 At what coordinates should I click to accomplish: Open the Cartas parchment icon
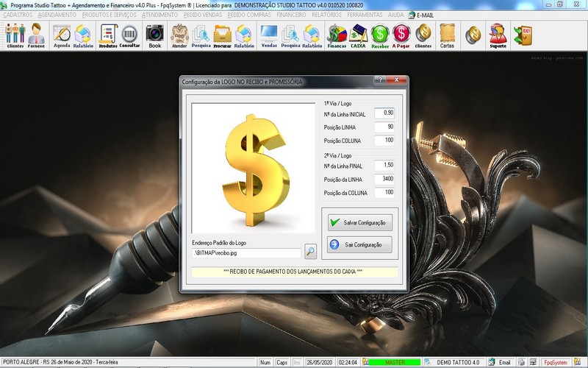(x=447, y=35)
